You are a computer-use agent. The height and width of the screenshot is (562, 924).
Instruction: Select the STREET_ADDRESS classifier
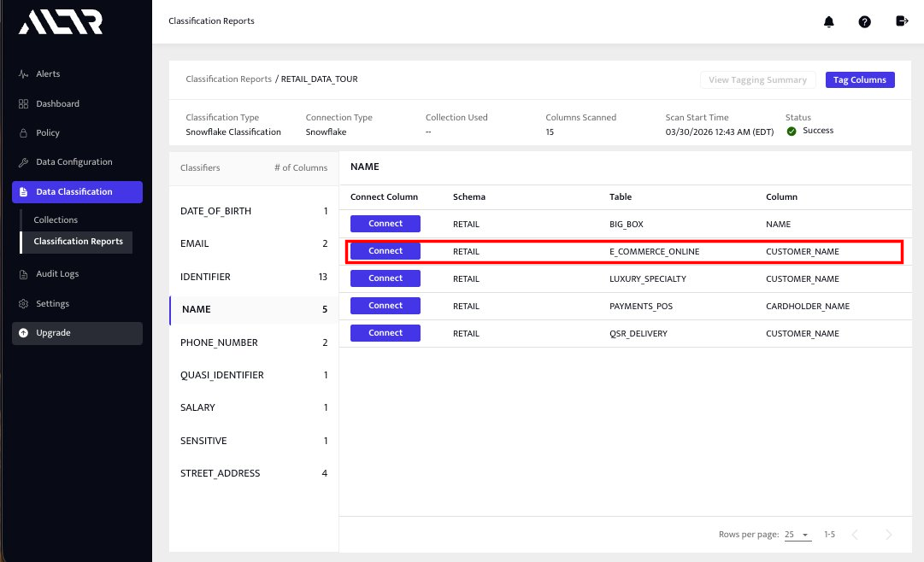tap(253, 473)
